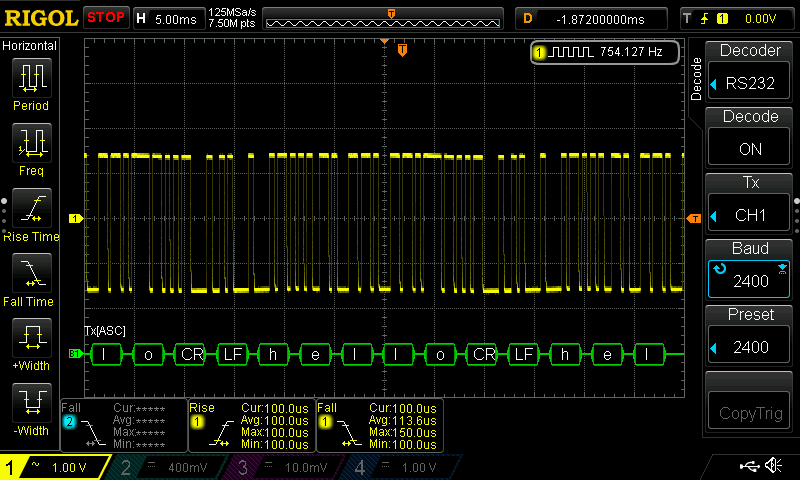Viewport: 800px width, 480px height.
Task: Select the +Width measurement icon
Action: 32,337
